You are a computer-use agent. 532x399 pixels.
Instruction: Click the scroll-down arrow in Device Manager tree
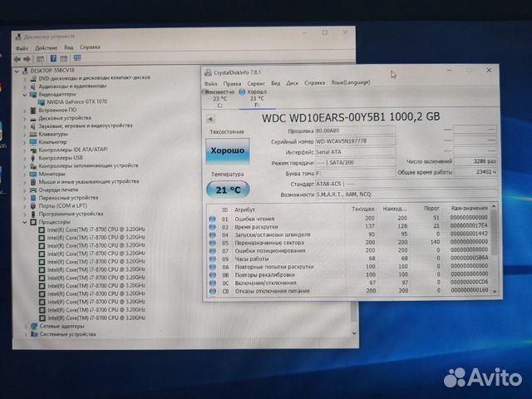[354, 333]
